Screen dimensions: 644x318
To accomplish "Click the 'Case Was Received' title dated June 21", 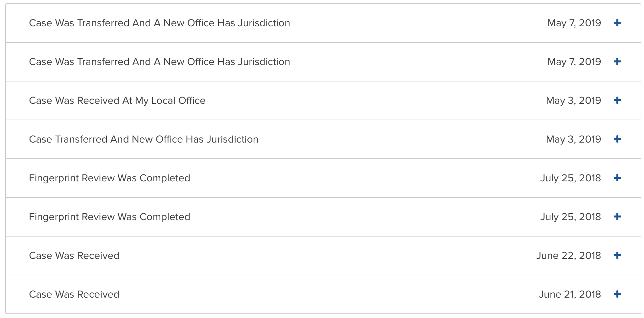I will 74,294.
